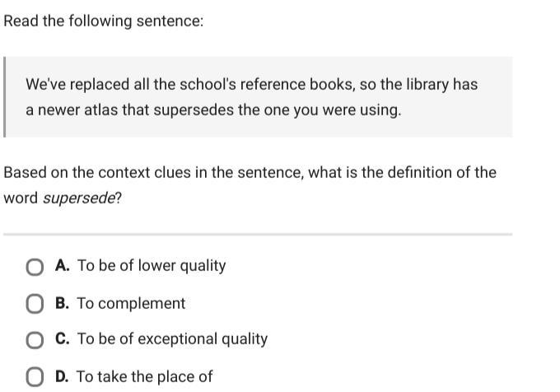Choose the radio button beside option C
This screenshot has height=392, width=560.
35,340
